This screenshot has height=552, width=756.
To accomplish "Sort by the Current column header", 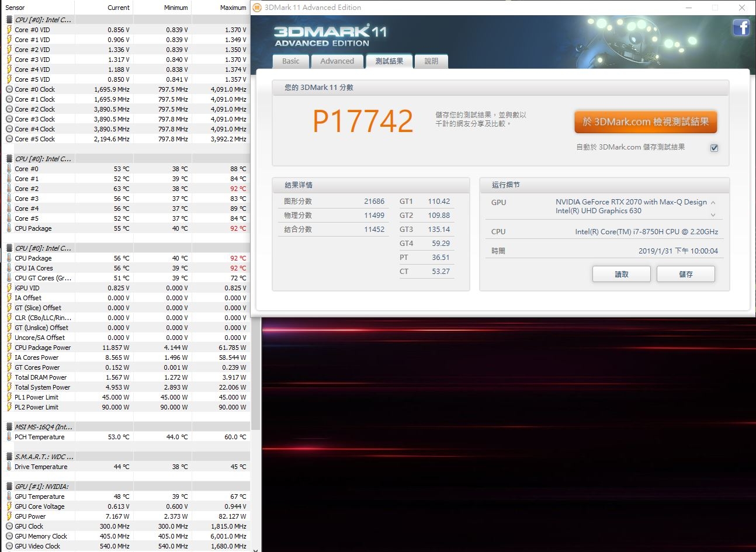I will pos(104,8).
